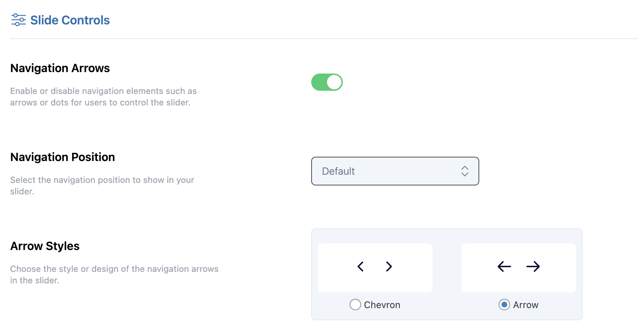Click the Navigation Position setting title
The width and height of the screenshot is (644, 335).
click(62, 157)
